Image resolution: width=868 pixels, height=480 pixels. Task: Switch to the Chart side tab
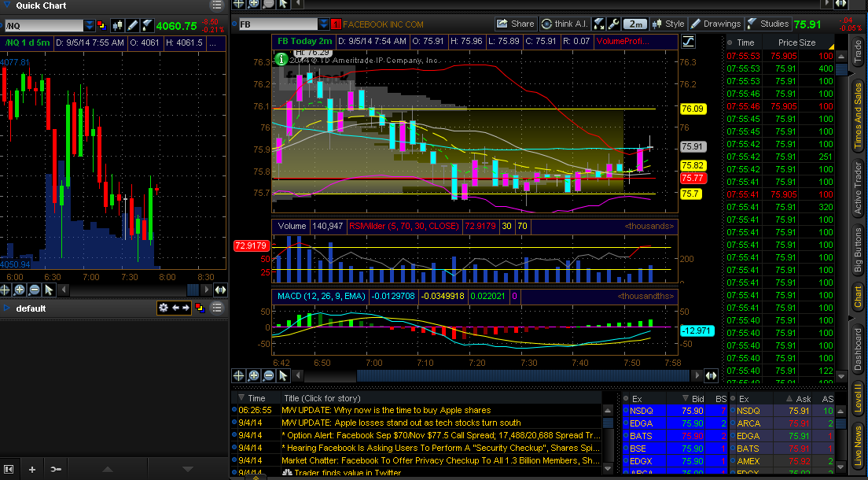tap(858, 297)
